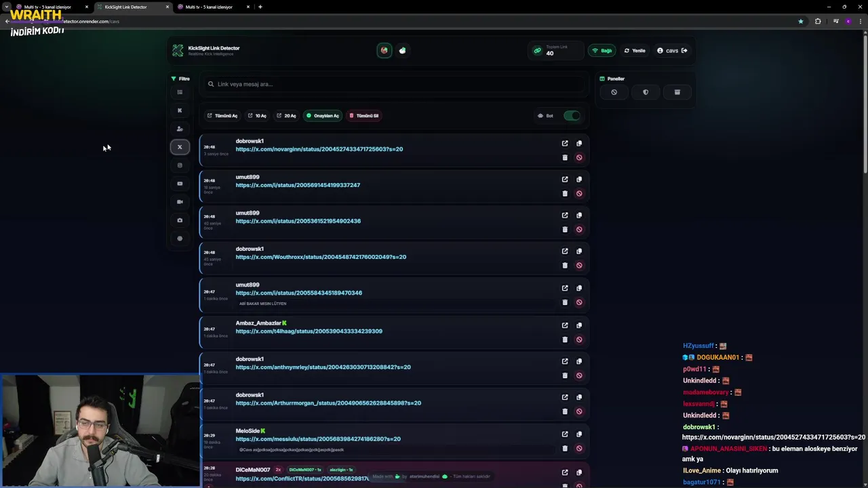
Task: Copy the anthnymrley status link
Action: (x=579, y=361)
